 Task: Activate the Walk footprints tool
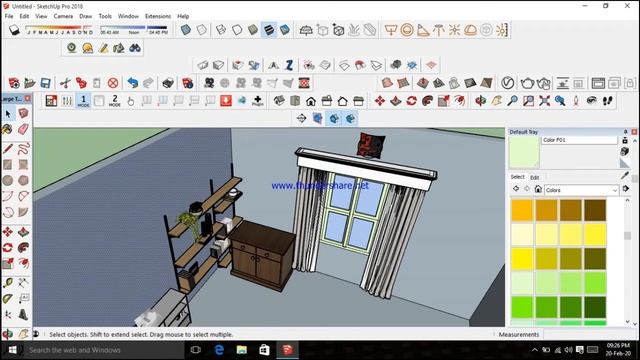coord(608,100)
